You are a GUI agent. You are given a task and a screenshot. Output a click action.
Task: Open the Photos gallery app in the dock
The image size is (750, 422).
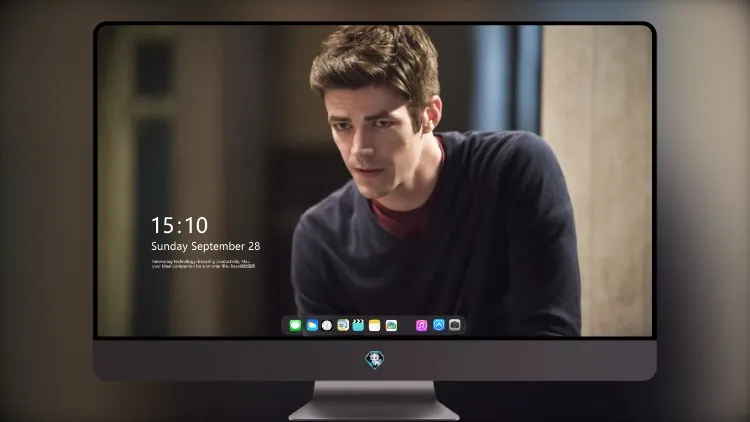tap(391, 325)
